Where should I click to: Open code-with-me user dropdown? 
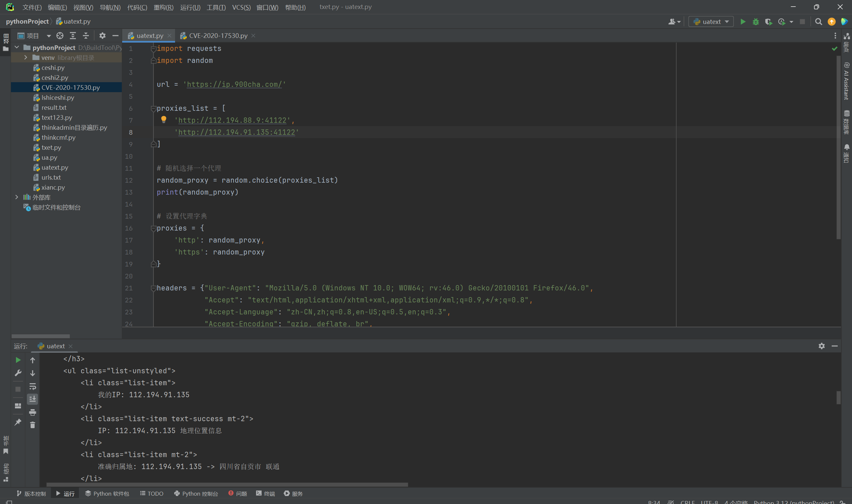pos(674,22)
